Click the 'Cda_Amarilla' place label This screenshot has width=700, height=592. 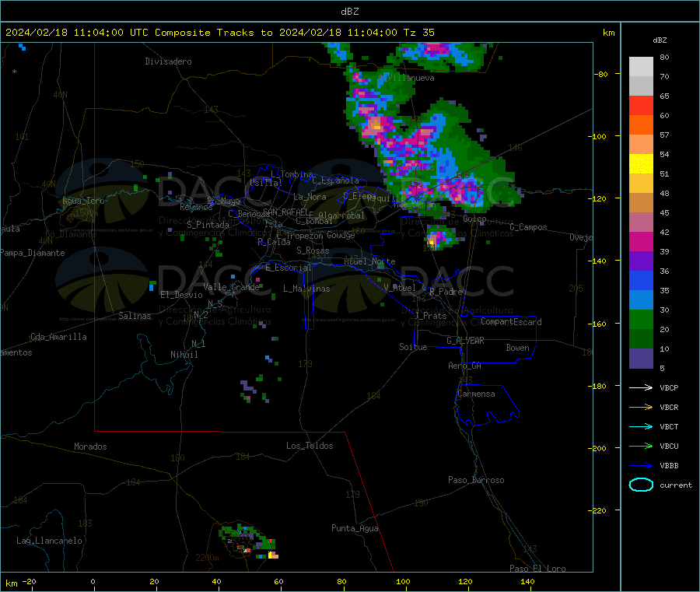[58, 337]
